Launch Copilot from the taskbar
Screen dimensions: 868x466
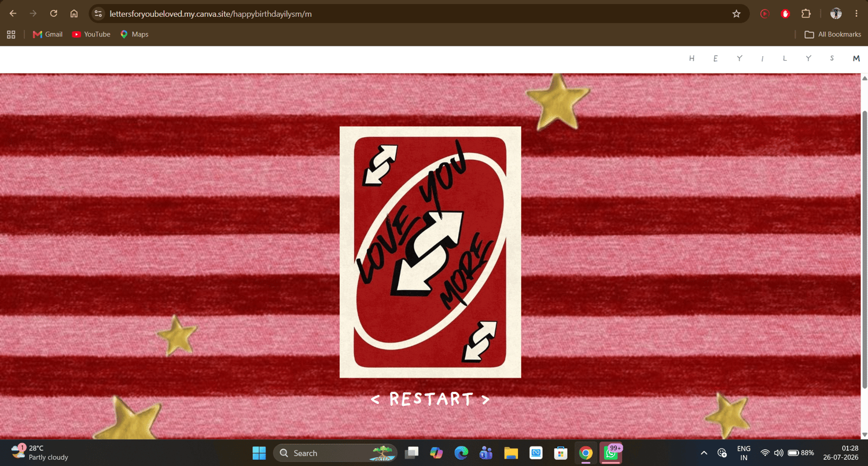436,453
